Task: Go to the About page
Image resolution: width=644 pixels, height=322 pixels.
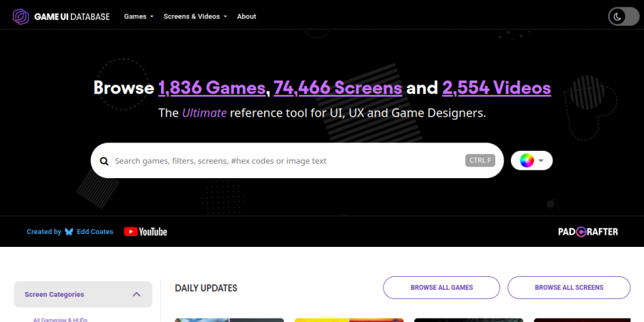Action: [246, 16]
